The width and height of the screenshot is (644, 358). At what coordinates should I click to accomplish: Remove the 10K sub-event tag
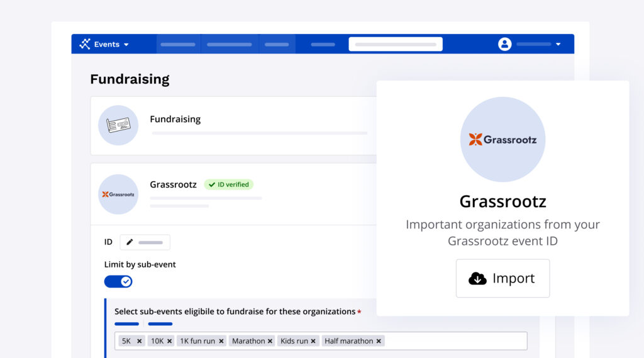169,341
